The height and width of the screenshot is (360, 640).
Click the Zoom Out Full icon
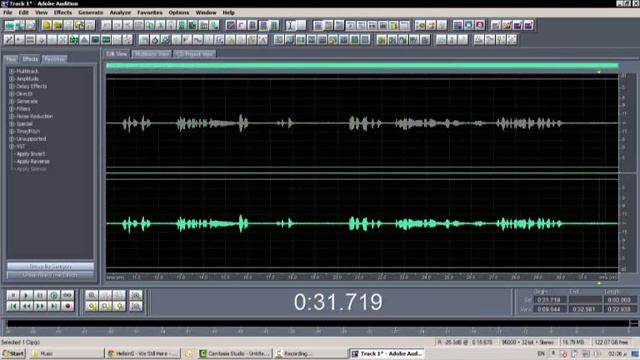(119, 295)
